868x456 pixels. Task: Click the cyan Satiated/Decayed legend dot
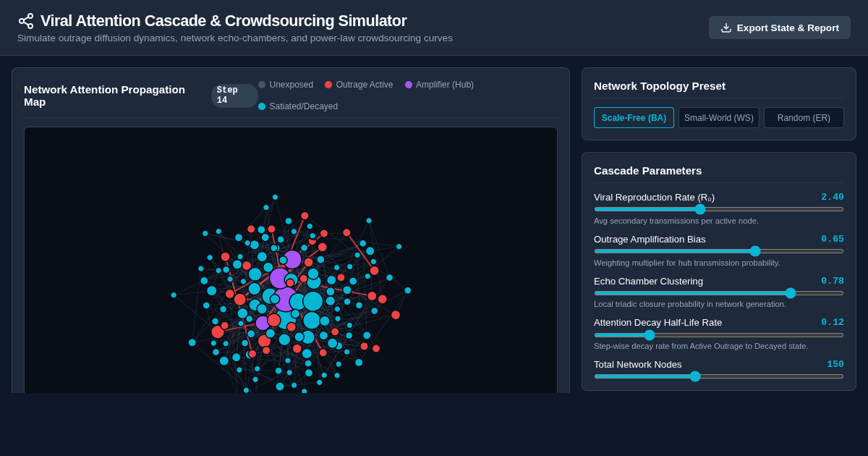coord(262,106)
